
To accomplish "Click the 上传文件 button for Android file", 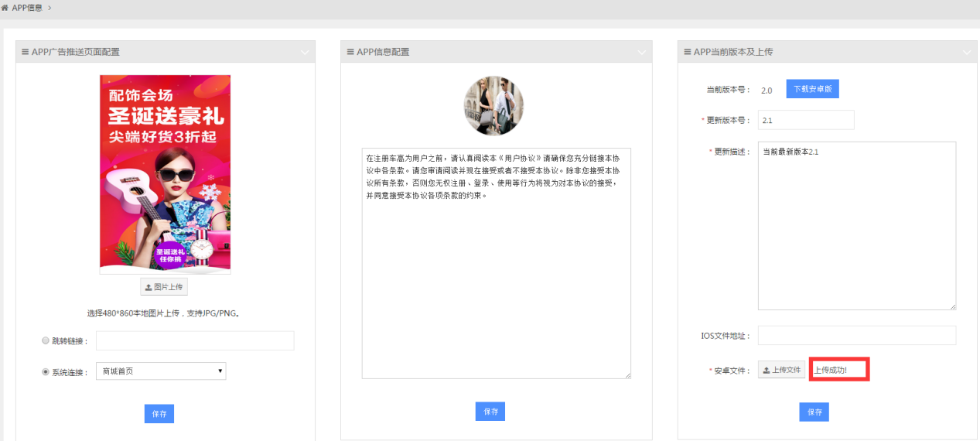I will pyautogui.click(x=781, y=371).
